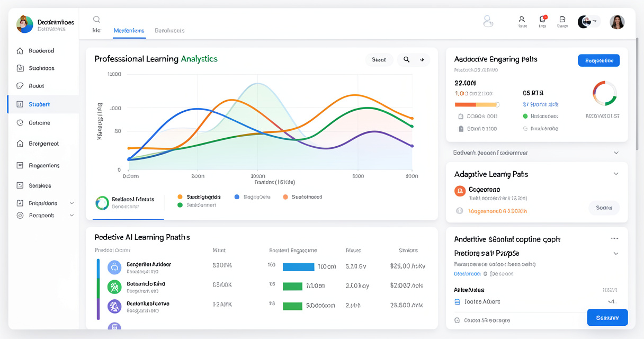644x339 pixels.
Task: Select the underlined metrics tab below the chart
Action: coord(128,203)
